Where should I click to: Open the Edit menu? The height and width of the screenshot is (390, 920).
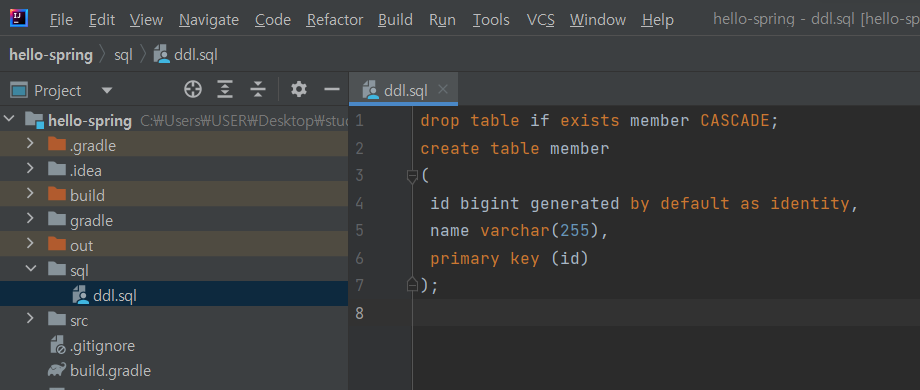(x=102, y=20)
